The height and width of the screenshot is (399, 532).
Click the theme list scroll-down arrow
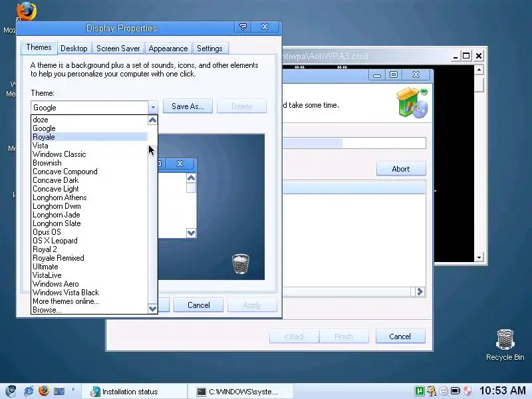point(153,309)
